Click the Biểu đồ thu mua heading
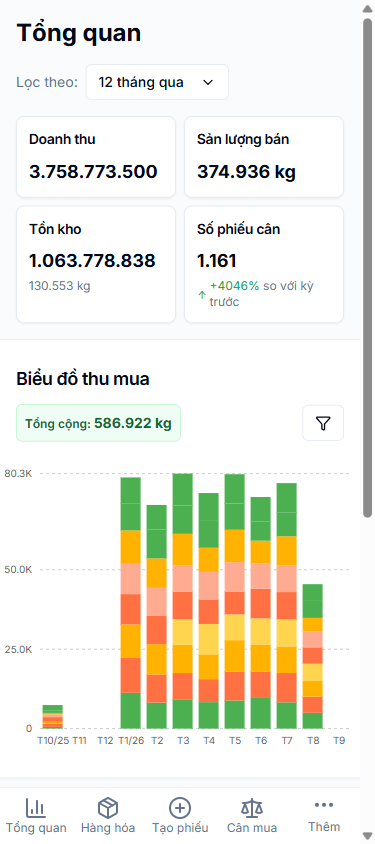This screenshot has width=375, height=844. (x=83, y=379)
